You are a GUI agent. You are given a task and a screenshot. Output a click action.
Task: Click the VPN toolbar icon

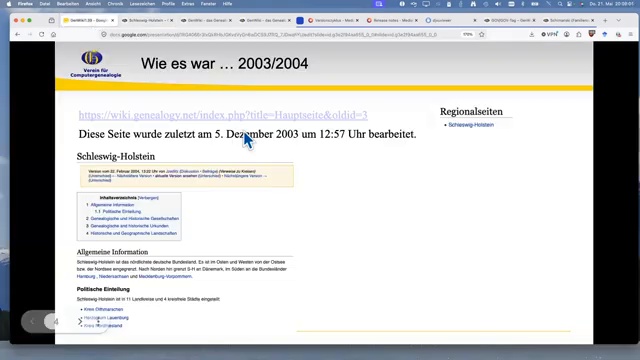tap(549, 35)
